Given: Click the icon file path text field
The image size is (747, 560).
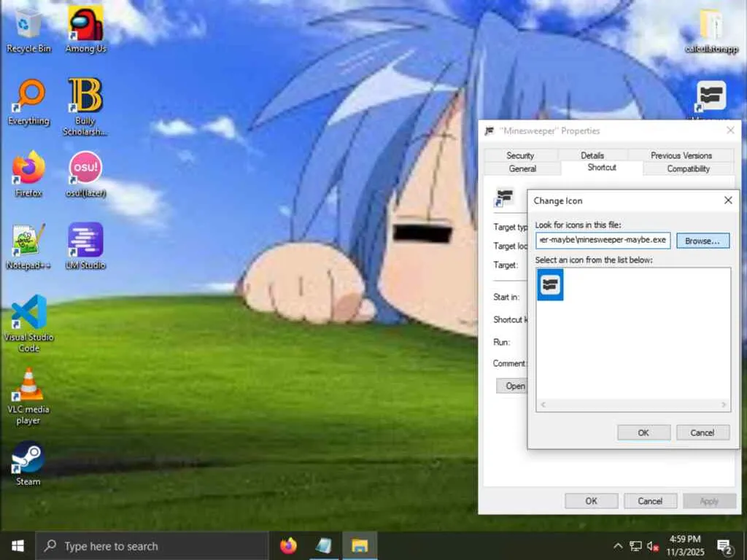Looking at the screenshot, I should pyautogui.click(x=603, y=241).
